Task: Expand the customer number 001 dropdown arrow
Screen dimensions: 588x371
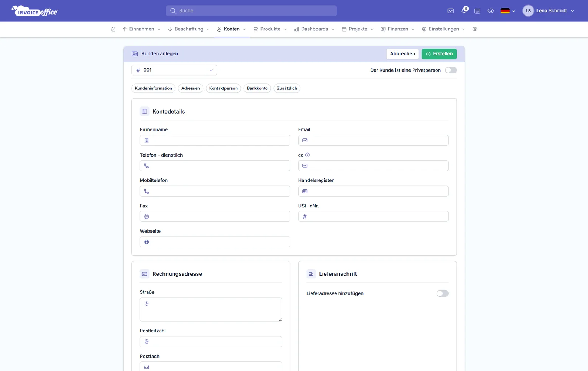Action: click(211, 70)
